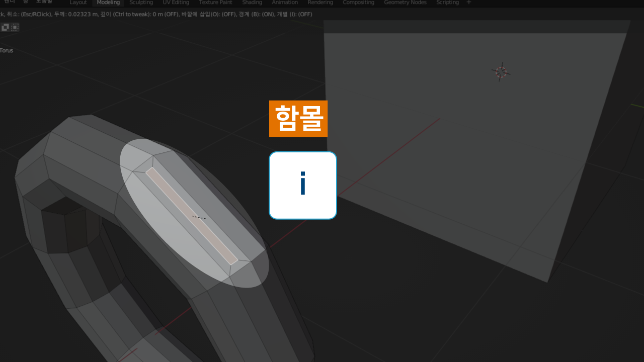644x362 pixels.
Task: Switch to the Compositing tab
Action: click(x=358, y=3)
